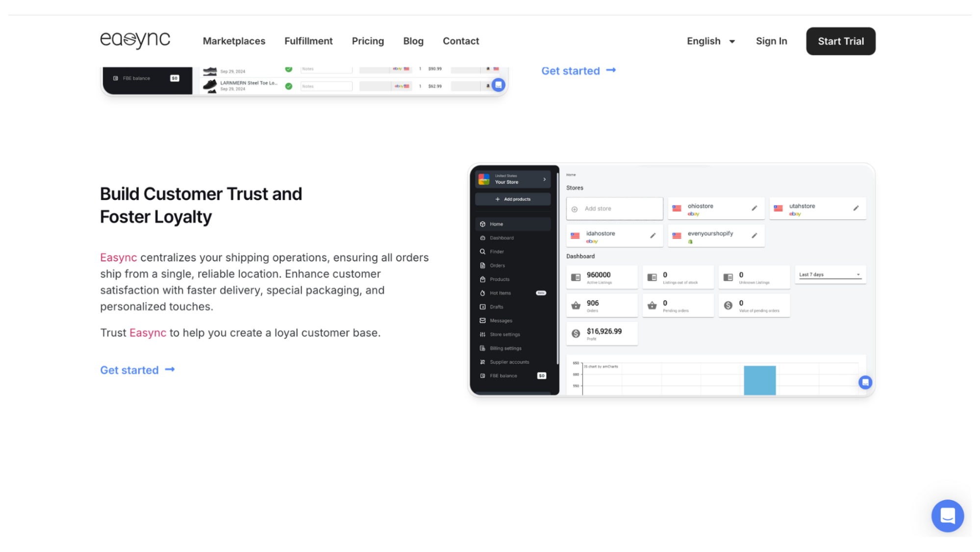Open the chat support bubble icon

(947, 516)
